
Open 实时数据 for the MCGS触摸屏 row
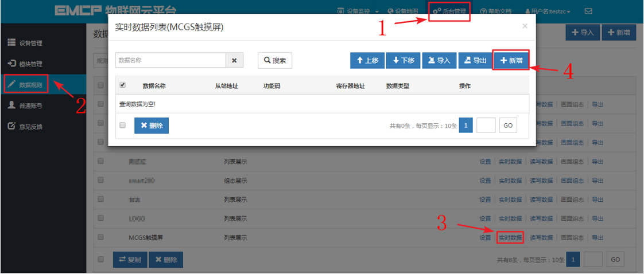click(x=510, y=237)
